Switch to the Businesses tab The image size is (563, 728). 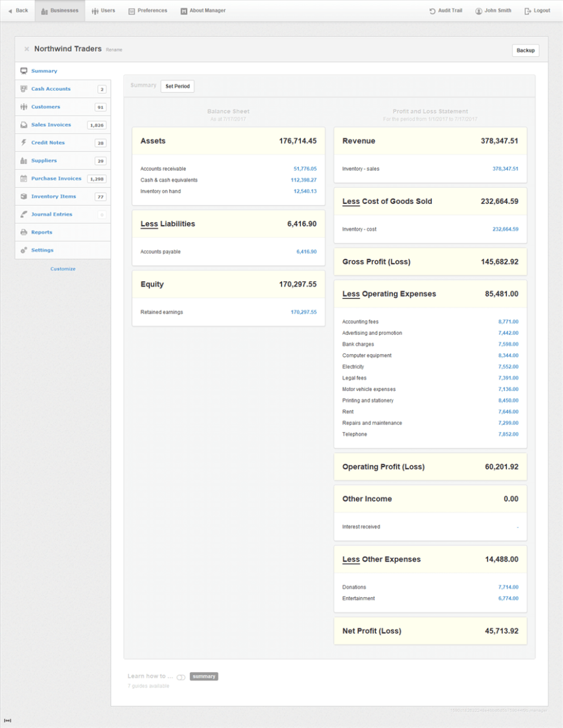coord(60,10)
